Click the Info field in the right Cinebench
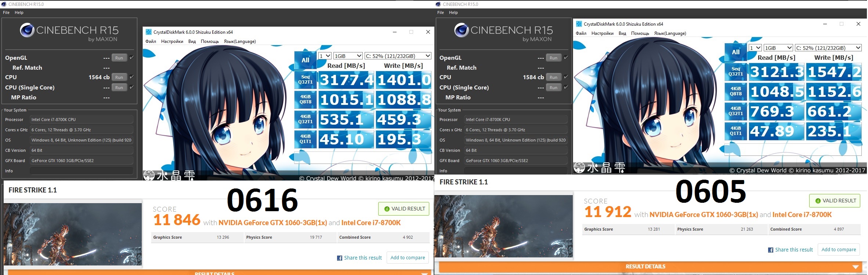The width and height of the screenshot is (868, 275). coord(516,171)
